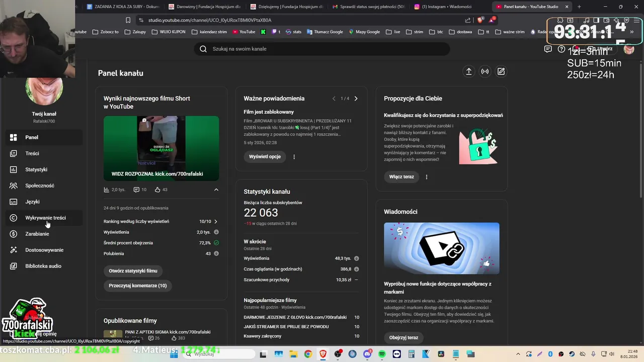644x362 pixels.
Task: Switch to ZADANIA Z KOŁA ZA SUBY tab
Action: [x=123, y=7]
